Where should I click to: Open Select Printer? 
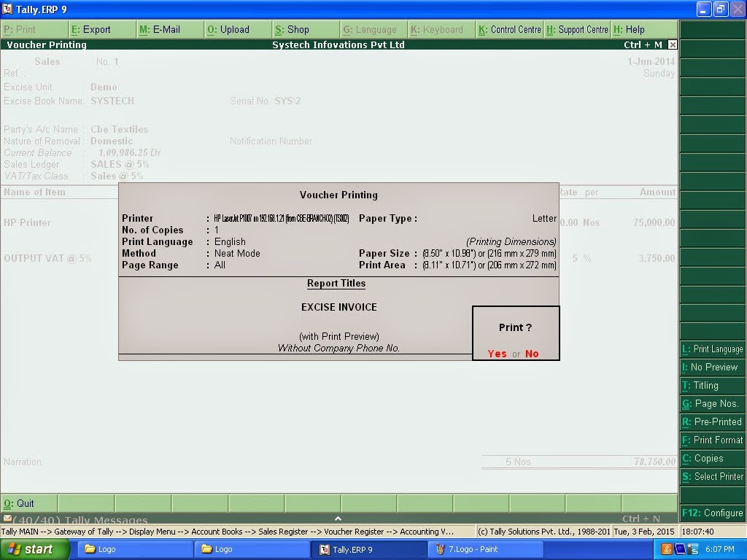pos(713,477)
